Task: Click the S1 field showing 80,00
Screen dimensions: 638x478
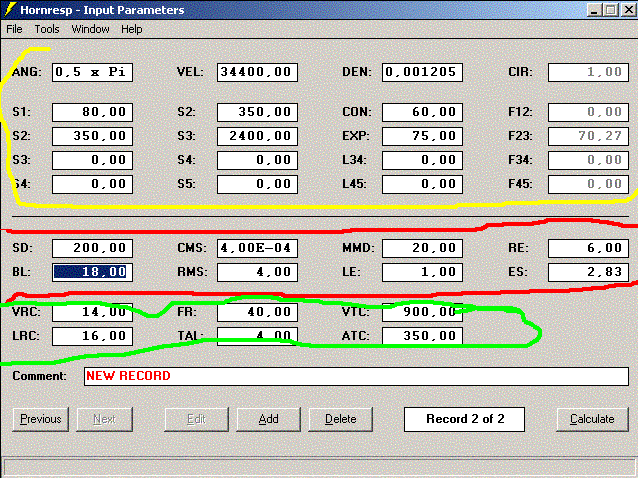Action: point(92,112)
